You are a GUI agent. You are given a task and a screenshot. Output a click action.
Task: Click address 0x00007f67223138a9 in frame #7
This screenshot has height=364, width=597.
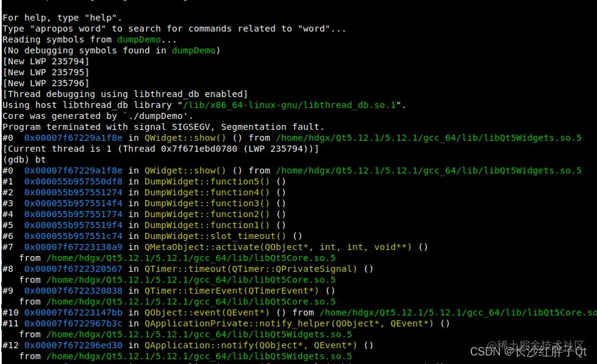(74, 247)
